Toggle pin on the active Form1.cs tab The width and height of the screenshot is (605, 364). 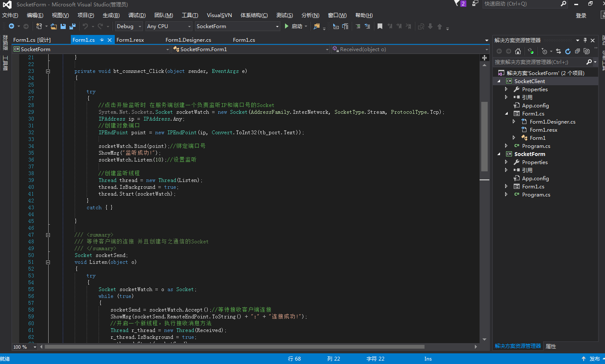102,40
